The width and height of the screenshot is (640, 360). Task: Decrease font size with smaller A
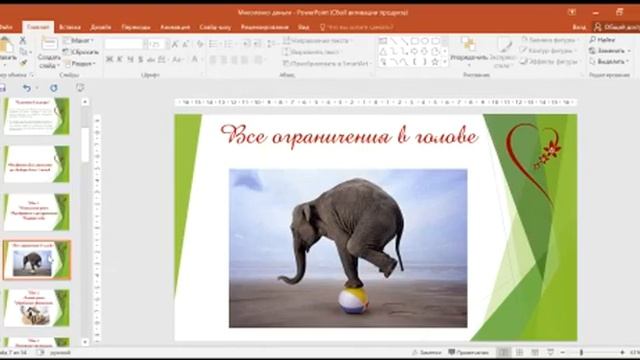(x=186, y=44)
